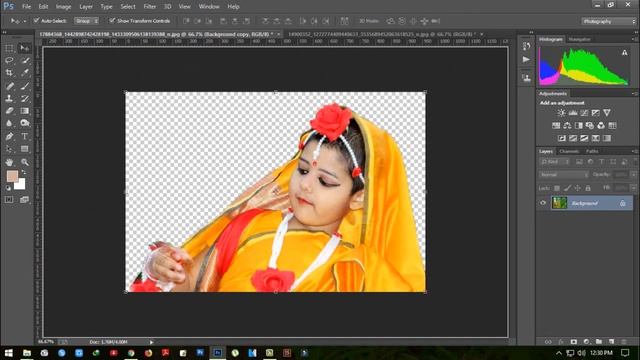Open the foreground color picker
Image resolution: width=640 pixels, height=360 pixels.
[x=12, y=176]
